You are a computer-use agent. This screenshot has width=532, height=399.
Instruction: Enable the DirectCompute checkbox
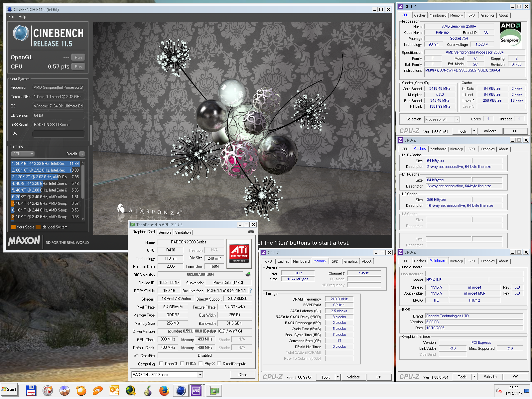coord(219,363)
